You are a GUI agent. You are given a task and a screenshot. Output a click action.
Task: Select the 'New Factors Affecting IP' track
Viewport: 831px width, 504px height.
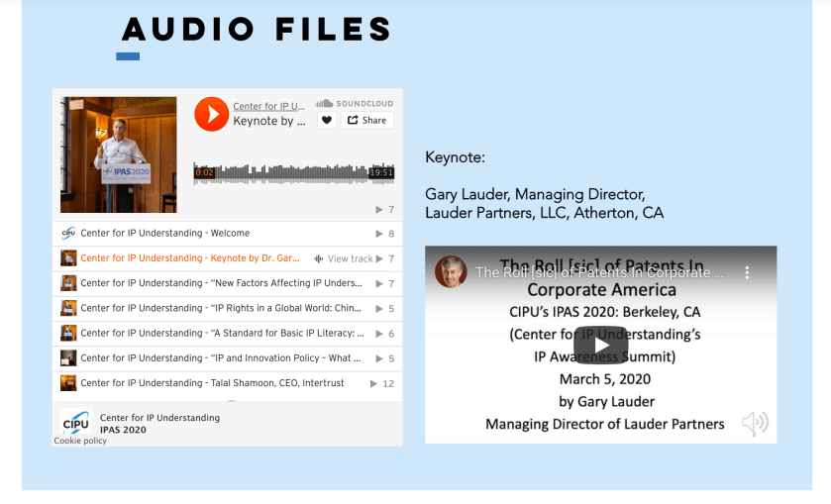(x=221, y=283)
